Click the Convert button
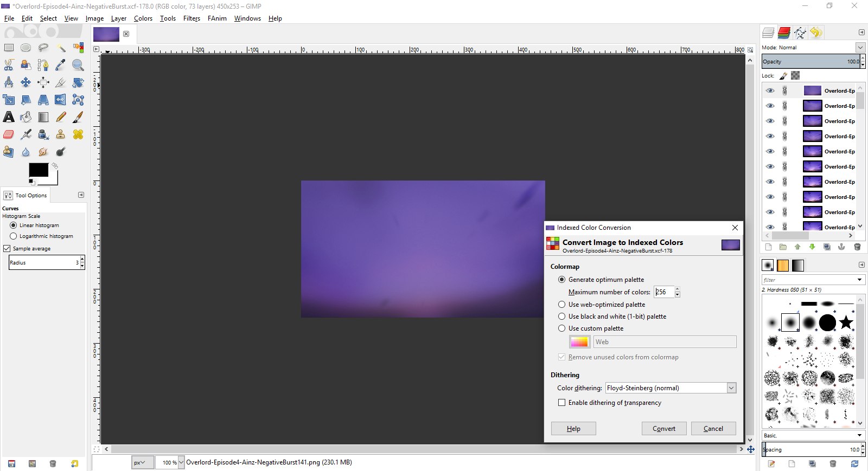Viewport: 868px width, 471px height. tap(664, 429)
